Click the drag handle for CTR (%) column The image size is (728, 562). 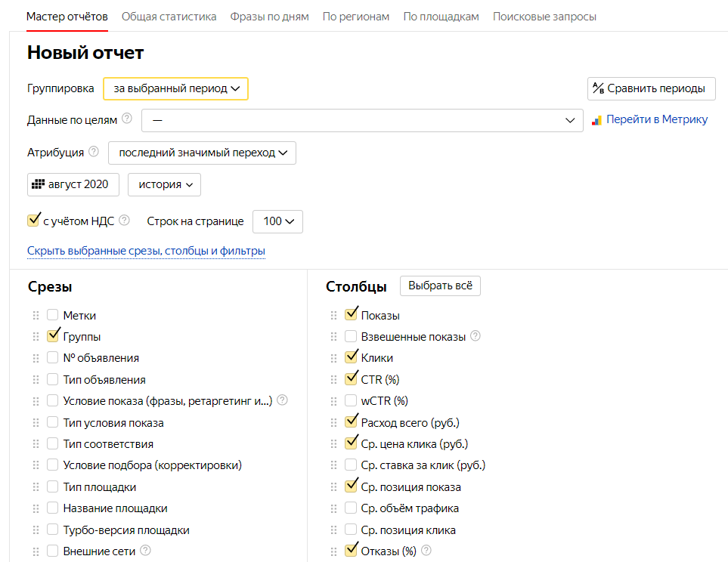(333, 380)
